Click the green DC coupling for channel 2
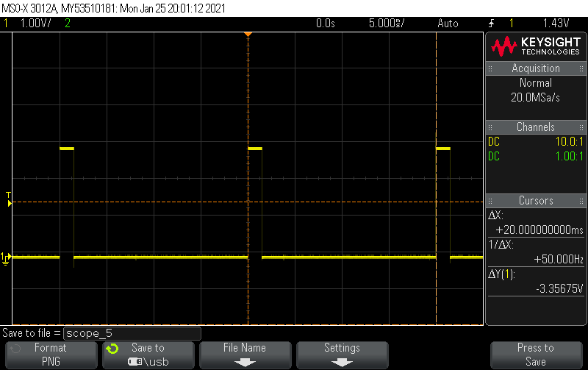The height and width of the screenshot is (370, 588). 494,157
